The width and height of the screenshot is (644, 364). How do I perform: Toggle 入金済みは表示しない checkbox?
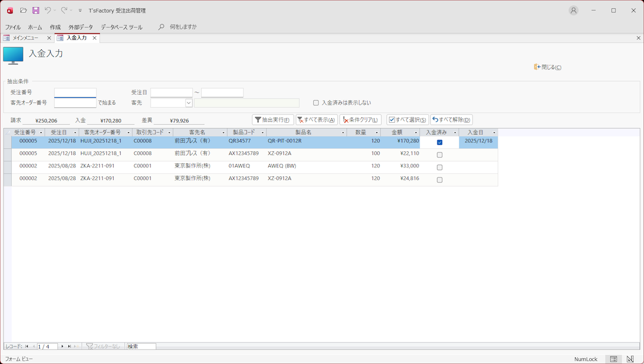click(x=316, y=103)
